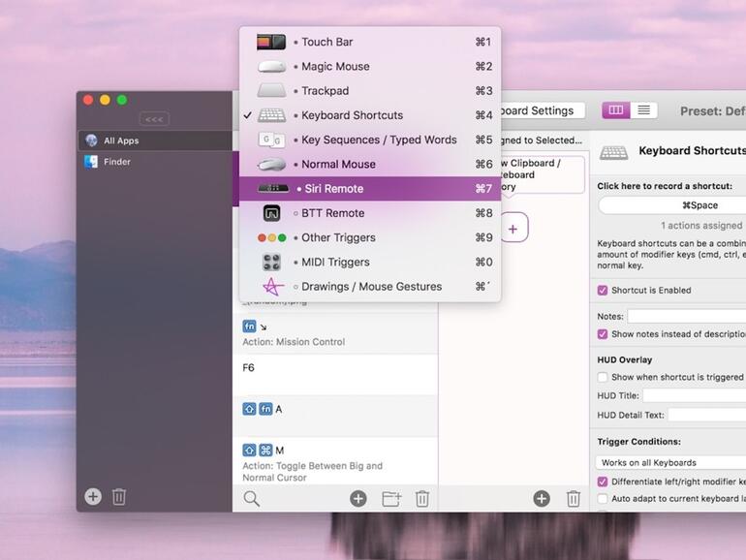Click the Key Sequences keycaps icon
Image resolution: width=746 pixels, height=560 pixels.
point(271,140)
